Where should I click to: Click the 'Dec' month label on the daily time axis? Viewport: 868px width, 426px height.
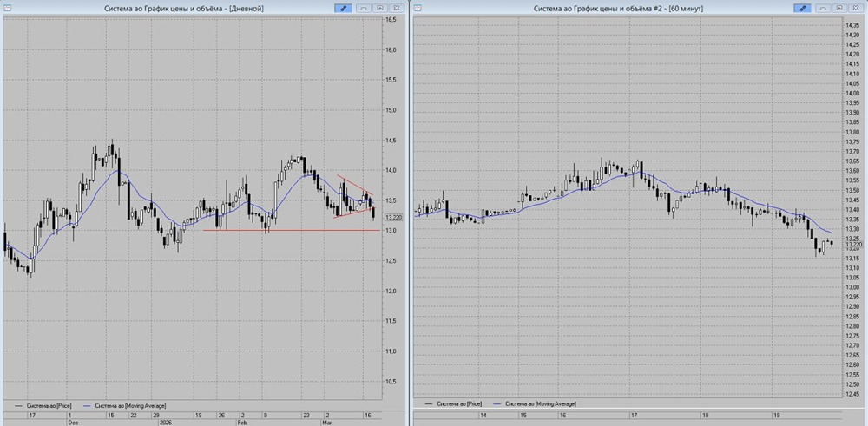click(72, 423)
